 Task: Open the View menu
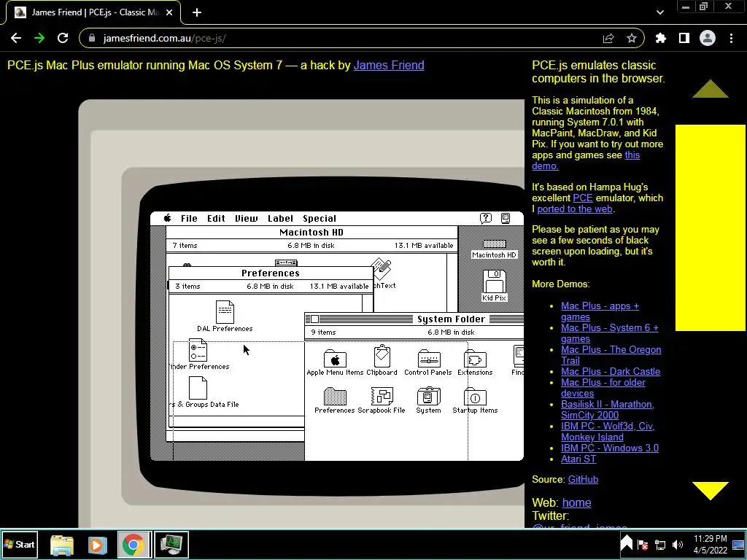pos(247,219)
